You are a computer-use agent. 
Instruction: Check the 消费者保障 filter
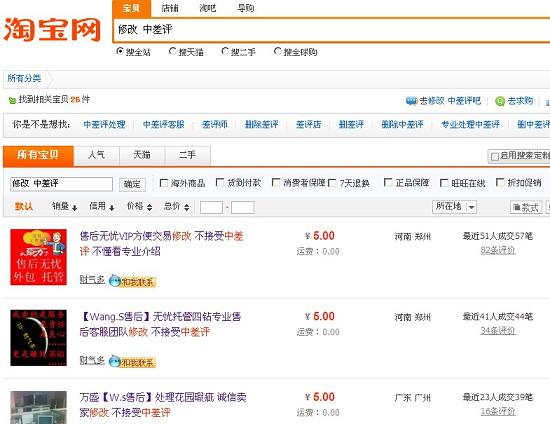[276, 182]
